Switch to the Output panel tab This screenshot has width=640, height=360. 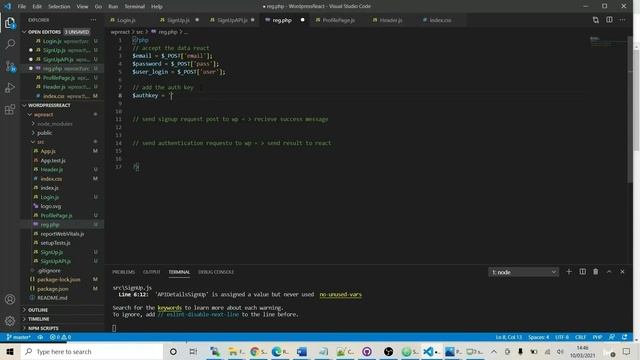click(151, 272)
